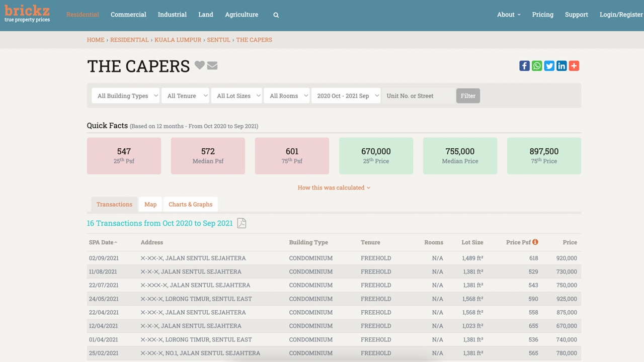Expand How this was calculated

[334, 188]
